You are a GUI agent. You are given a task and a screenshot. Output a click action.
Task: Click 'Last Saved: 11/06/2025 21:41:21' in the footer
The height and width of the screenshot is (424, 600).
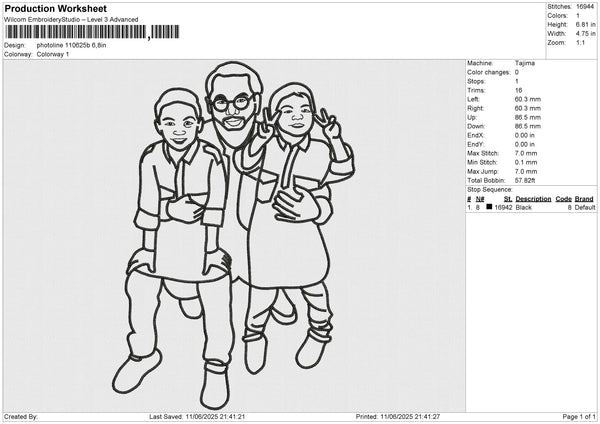point(197,417)
